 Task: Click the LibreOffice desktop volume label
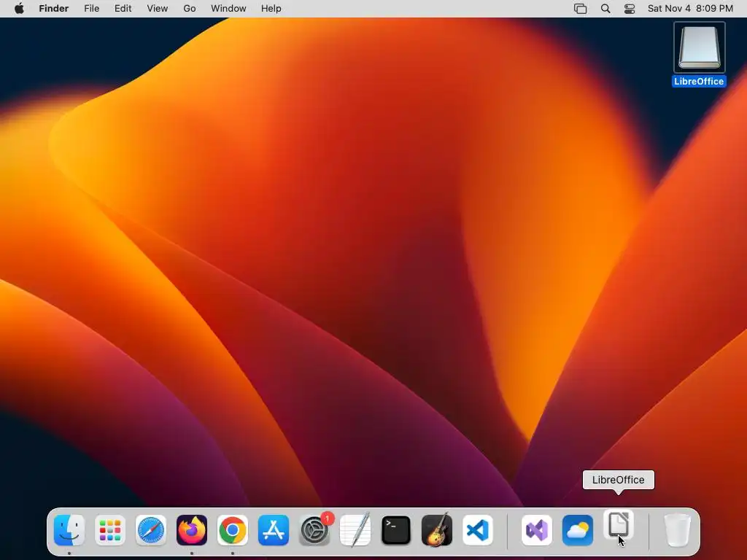699,82
